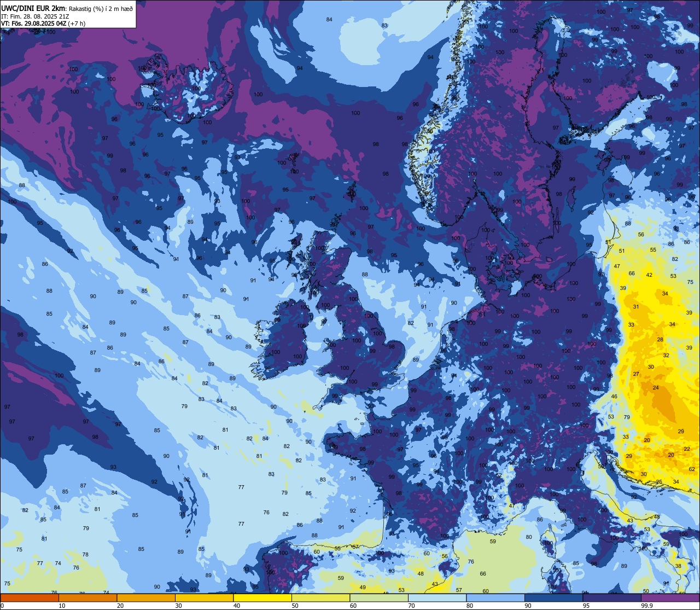Click the medium blue 80-90 legend swatch

point(495,598)
